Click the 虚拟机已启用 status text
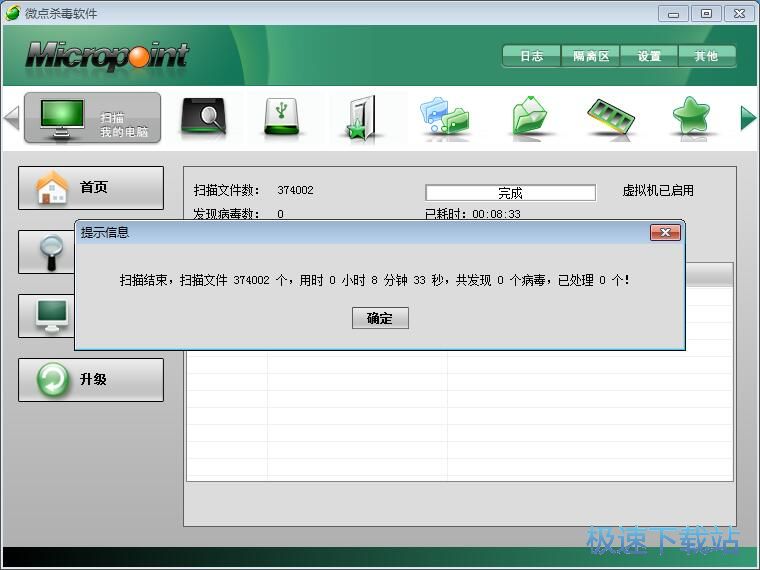760x570 pixels. 658,190
